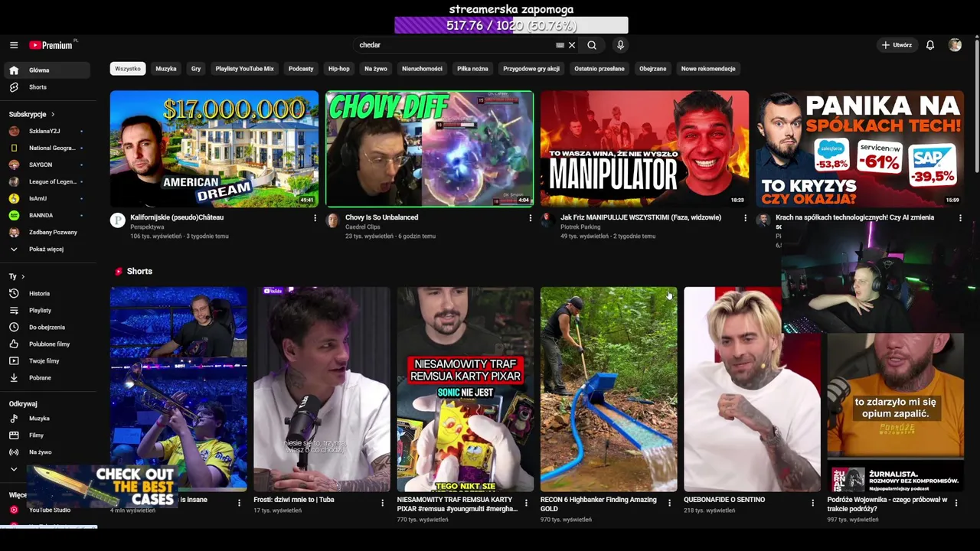Select the Obejrzane filter chip
The width and height of the screenshot is (980, 551).
click(x=653, y=69)
